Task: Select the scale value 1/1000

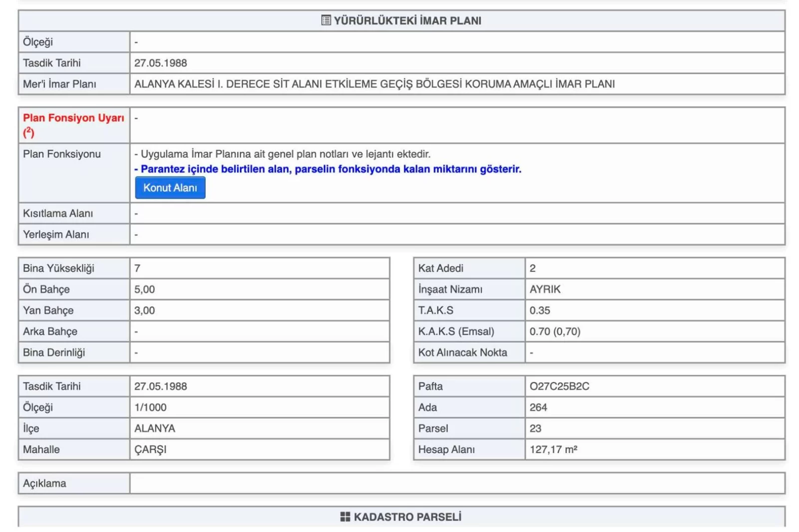Action: point(150,407)
